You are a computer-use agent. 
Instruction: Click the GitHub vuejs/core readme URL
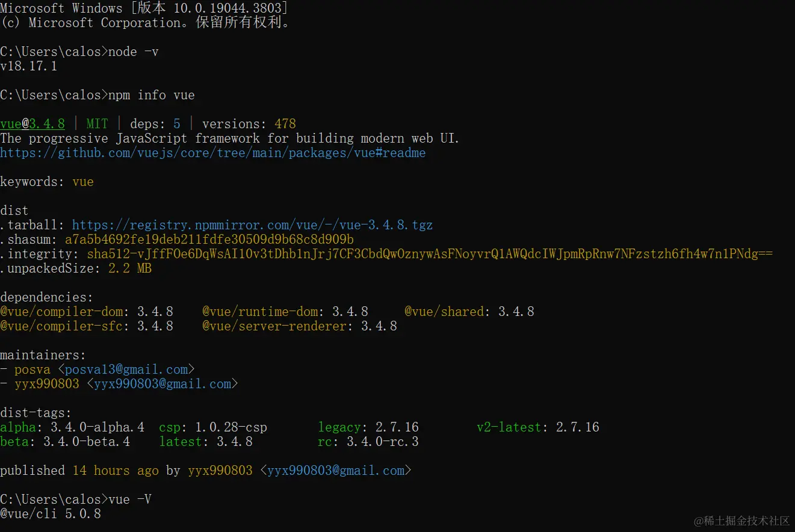point(213,153)
